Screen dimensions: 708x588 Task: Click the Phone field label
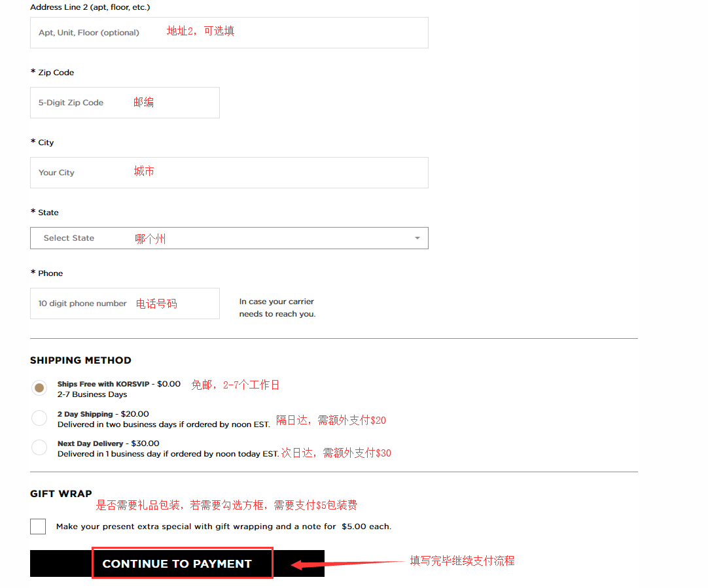pos(50,273)
